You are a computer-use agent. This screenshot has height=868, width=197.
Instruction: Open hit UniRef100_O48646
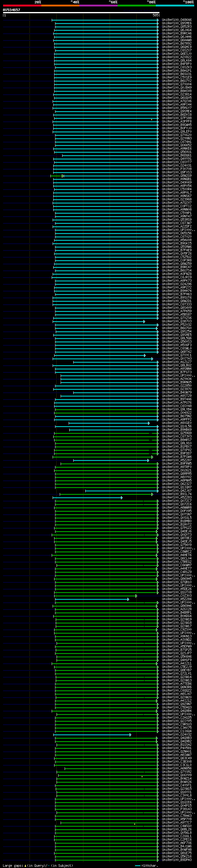[x=177, y=20]
